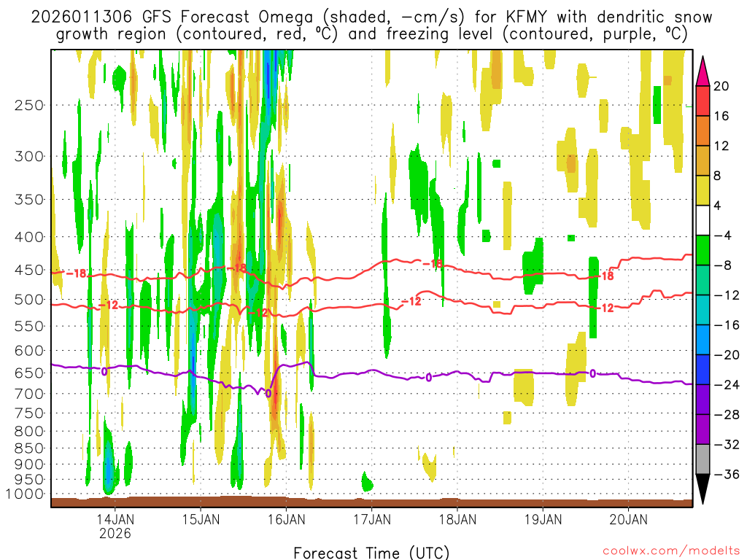Screen dimensions: 747x560
Task: Click the 300 pressure level label
Action: (29, 156)
